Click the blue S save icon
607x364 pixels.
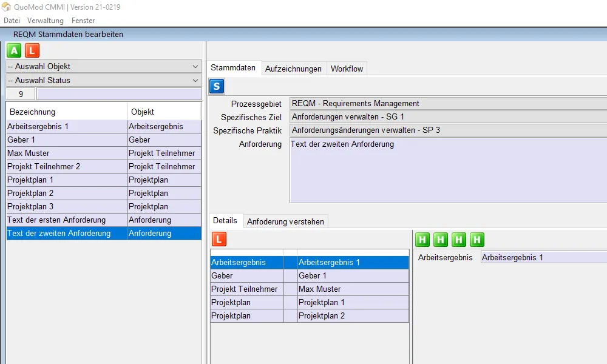(x=217, y=86)
